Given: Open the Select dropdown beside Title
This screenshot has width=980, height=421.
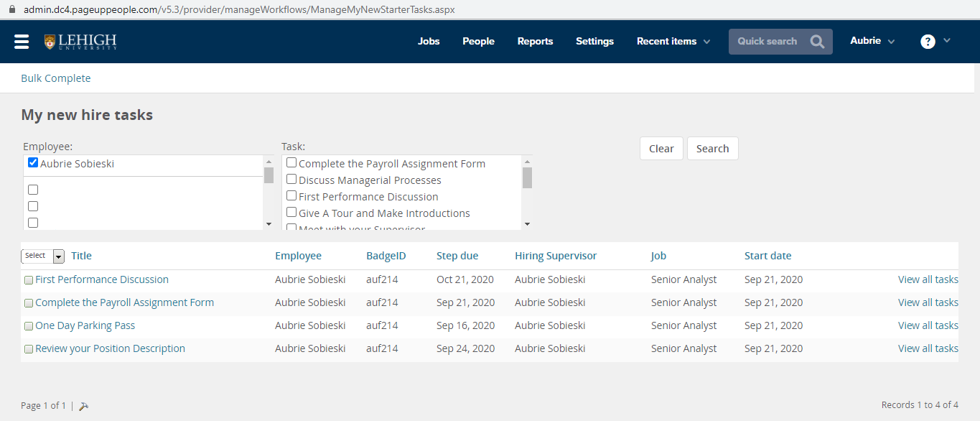Looking at the screenshot, I should pyautogui.click(x=43, y=256).
